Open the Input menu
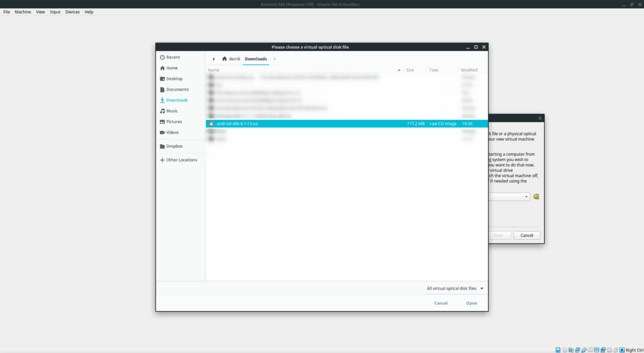Image resolution: width=644 pixels, height=353 pixels. (55, 12)
